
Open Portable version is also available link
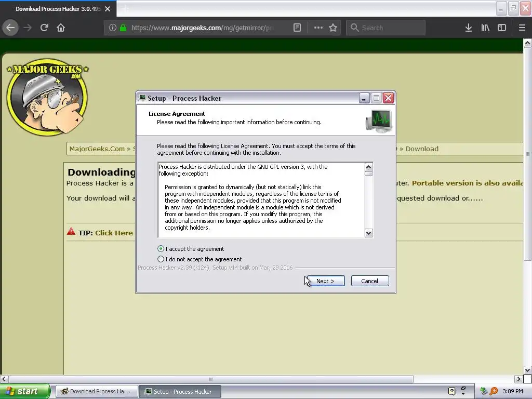point(468,183)
